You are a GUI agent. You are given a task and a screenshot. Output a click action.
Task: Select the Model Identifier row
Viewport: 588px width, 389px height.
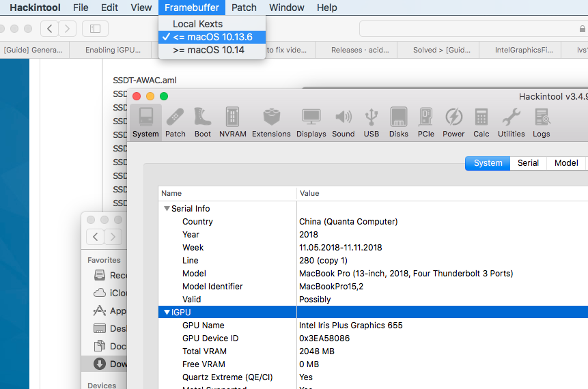coord(373,287)
